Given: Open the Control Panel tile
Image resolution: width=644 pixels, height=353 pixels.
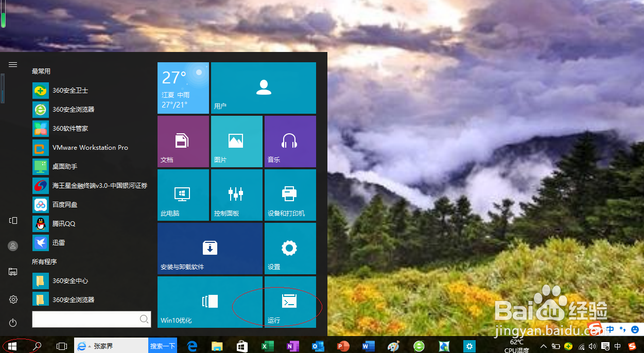Looking at the screenshot, I should point(237,195).
